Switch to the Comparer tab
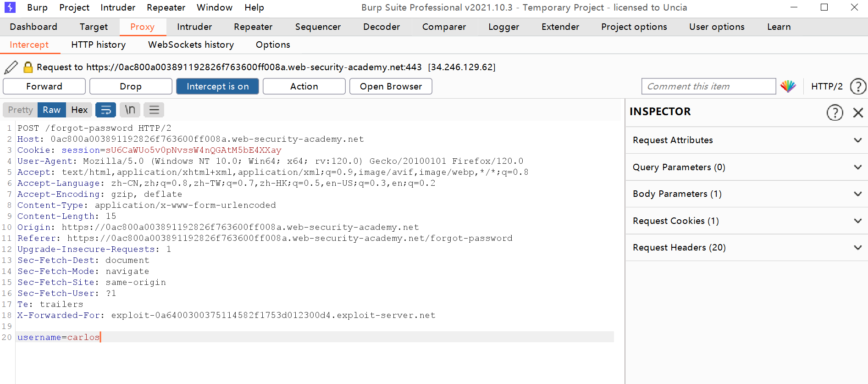 point(444,27)
